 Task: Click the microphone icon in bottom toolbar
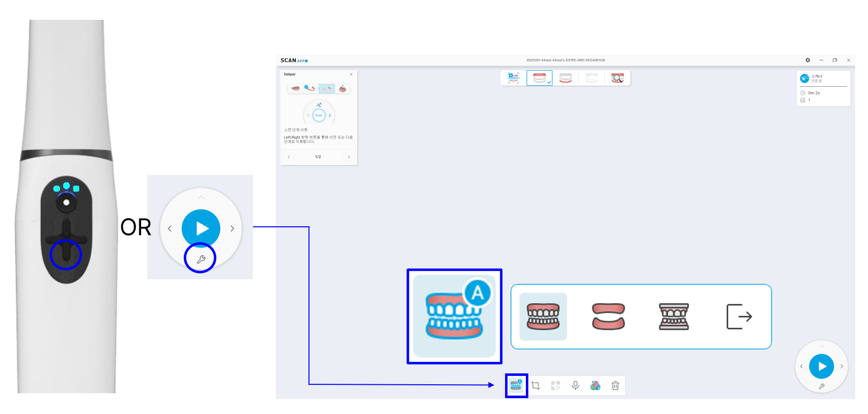575,385
